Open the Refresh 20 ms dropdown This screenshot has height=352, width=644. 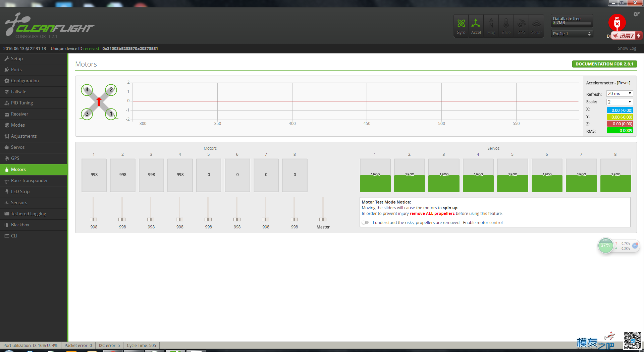(x=620, y=93)
